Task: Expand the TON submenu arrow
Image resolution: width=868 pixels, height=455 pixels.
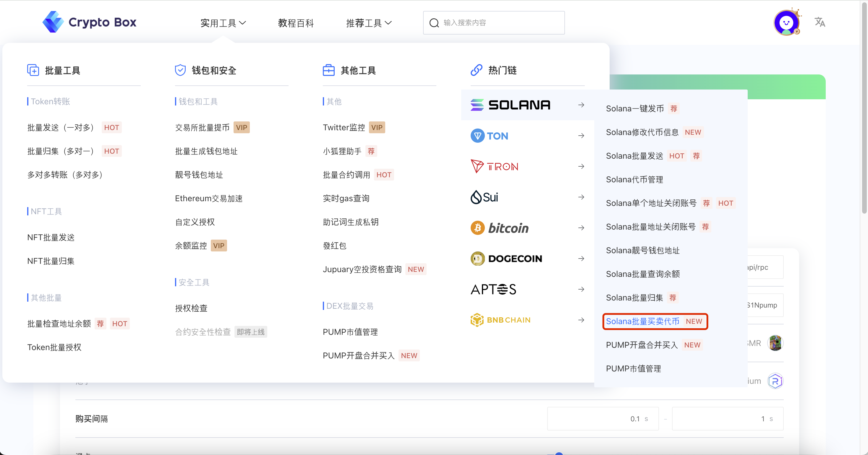Action: (581, 136)
